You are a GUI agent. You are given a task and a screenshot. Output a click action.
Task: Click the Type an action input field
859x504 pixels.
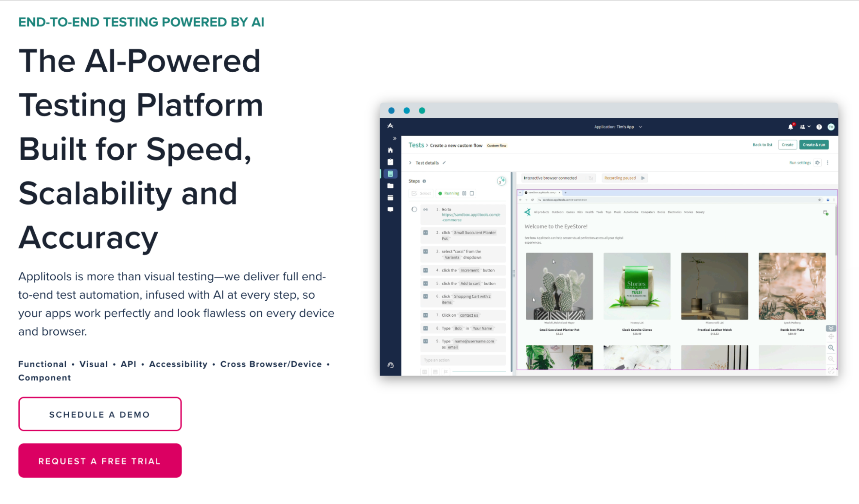pyautogui.click(x=462, y=360)
